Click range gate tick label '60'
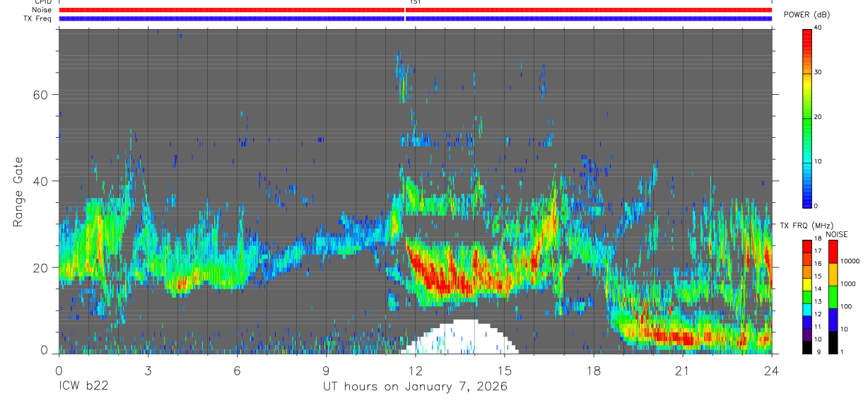 point(40,94)
